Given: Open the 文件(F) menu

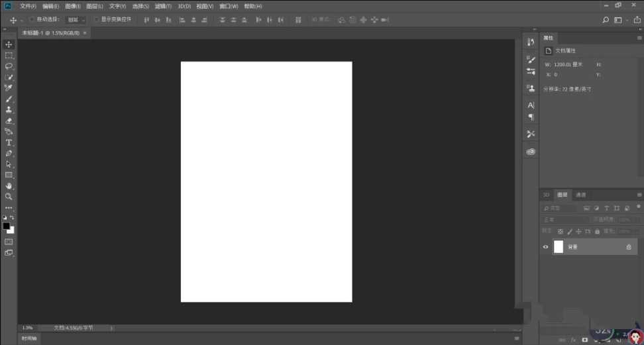Looking at the screenshot, I should coord(28,6).
